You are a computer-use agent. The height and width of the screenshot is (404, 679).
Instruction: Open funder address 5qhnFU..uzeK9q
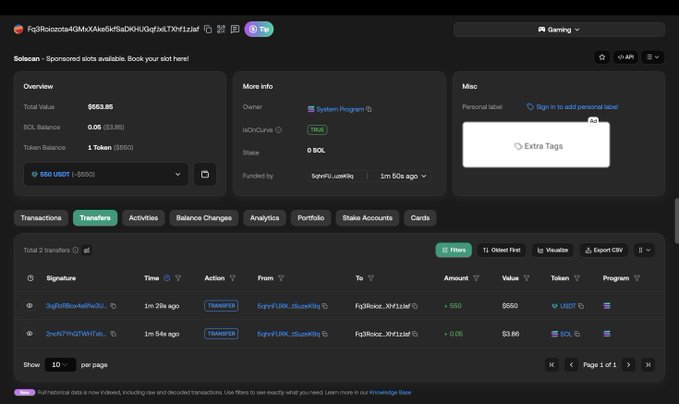click(333, 176)
